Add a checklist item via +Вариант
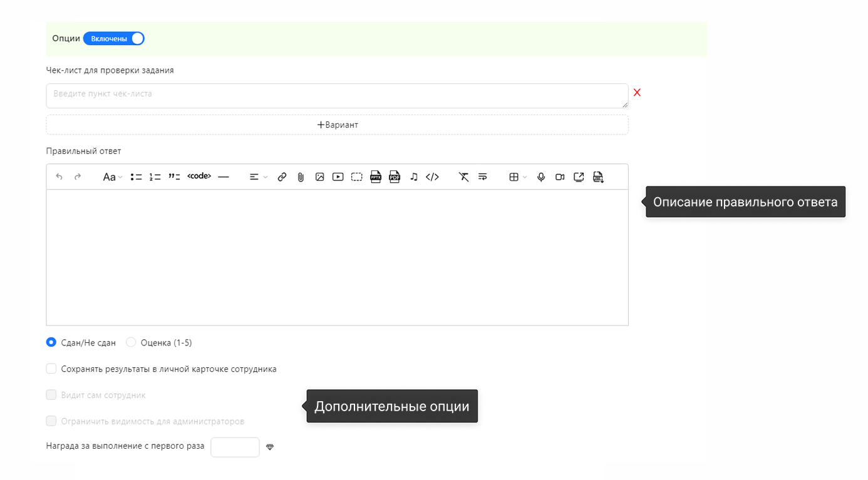Image resolution: width=868 pixels, height=480 pixels. tap(337, 125)
